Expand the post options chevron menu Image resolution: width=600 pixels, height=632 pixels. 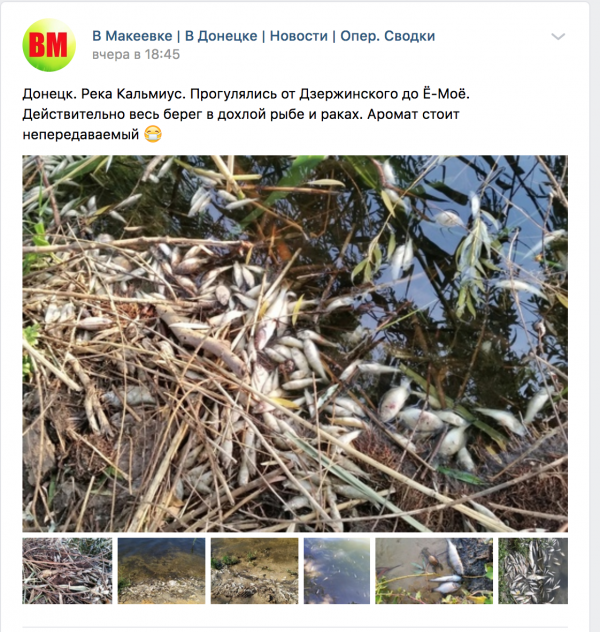[x=558, y=37]
